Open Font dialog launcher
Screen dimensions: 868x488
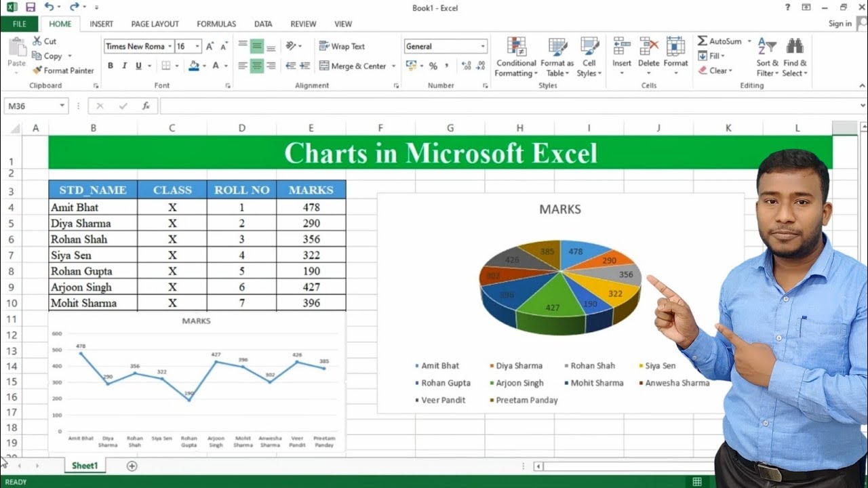pos(228,86)
